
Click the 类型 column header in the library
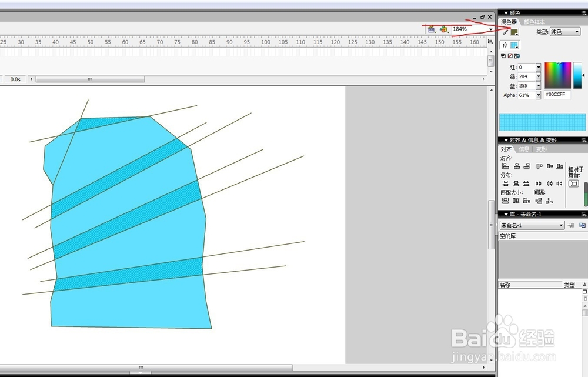click(572, 285)
